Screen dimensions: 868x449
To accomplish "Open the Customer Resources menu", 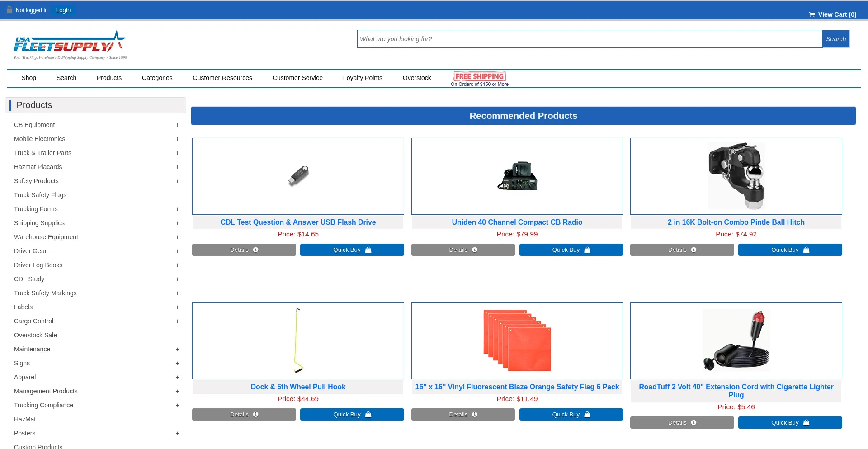I will tap(222, 78).
